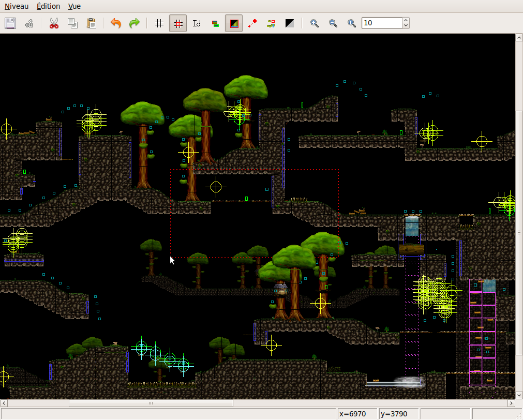
Task: Toggle the Id label display button
Action: [197, 23]
